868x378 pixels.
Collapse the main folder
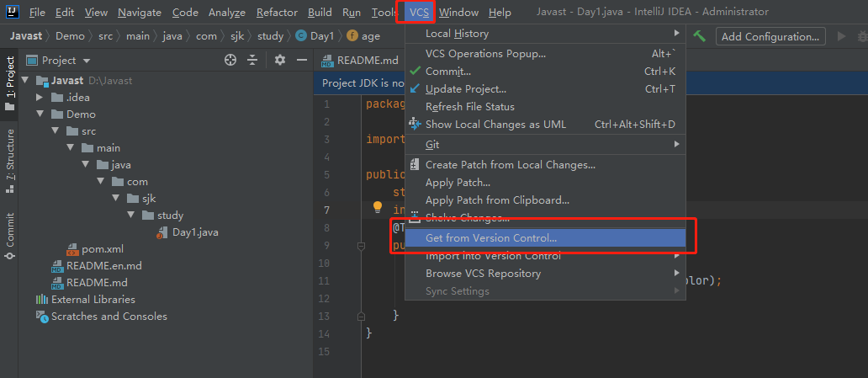click(x=71, y=148)
